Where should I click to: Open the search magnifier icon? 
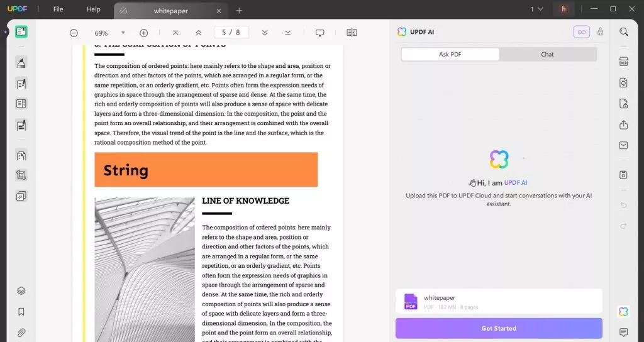point(624,32)
